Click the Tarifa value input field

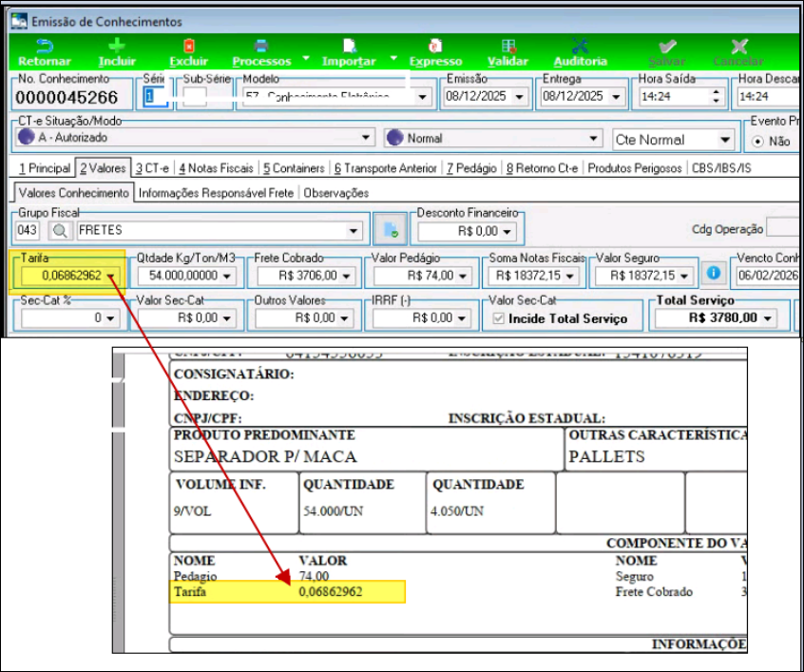pyautogui.click(x=63, y=276)
